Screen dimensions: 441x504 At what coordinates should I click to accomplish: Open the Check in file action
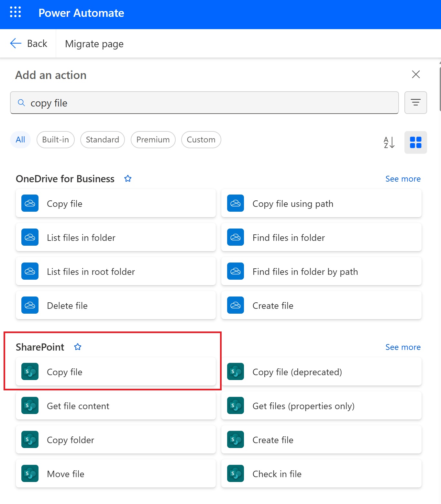pos(321,474)
